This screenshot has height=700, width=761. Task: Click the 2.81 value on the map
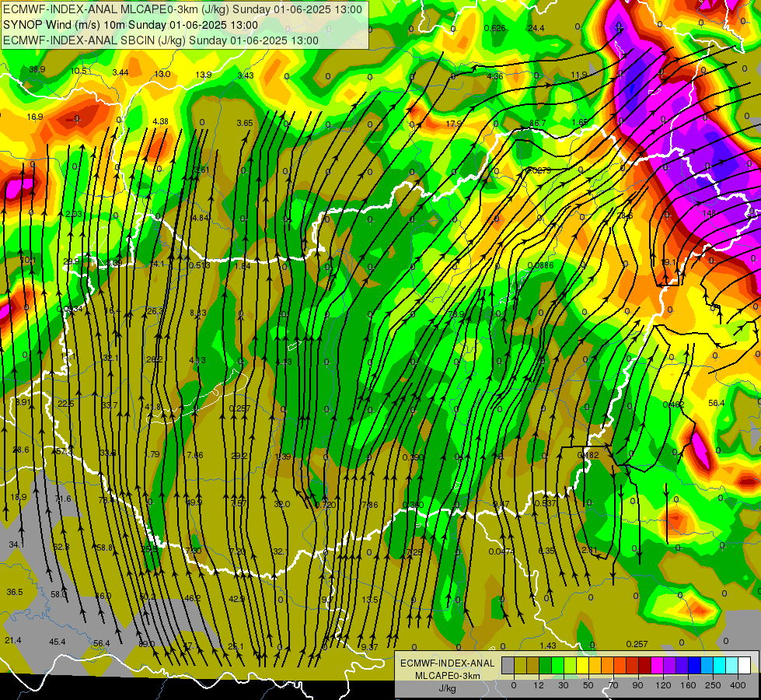coord(589,550)
